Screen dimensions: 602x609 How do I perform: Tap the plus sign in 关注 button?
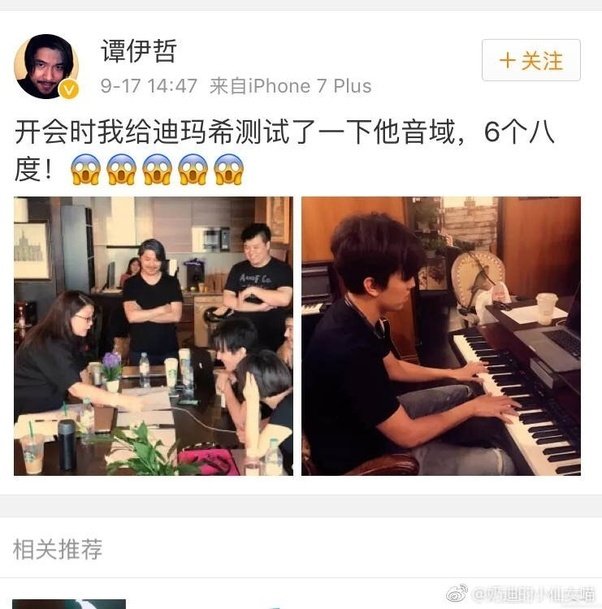tap(507, 61)
